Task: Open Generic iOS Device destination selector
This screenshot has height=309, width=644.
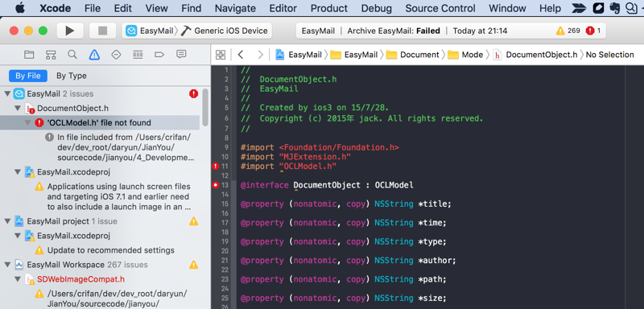Action: click(x=225, y=31)
